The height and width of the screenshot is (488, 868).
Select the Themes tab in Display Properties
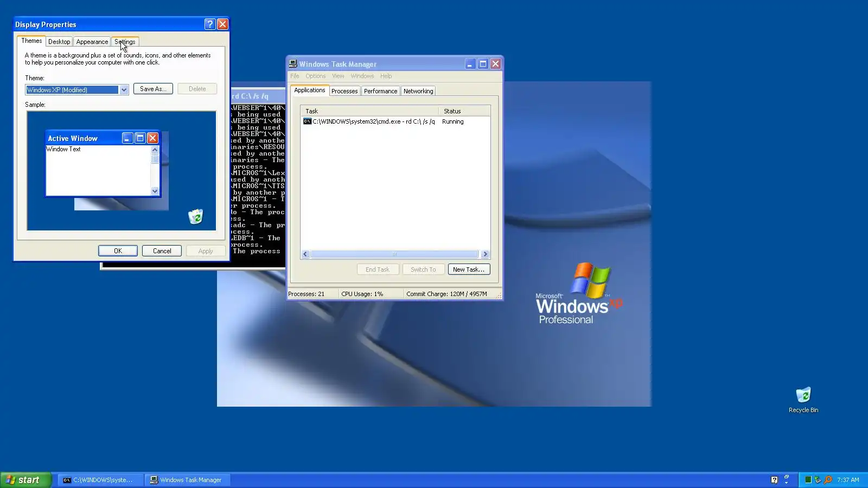pos(31,41)
